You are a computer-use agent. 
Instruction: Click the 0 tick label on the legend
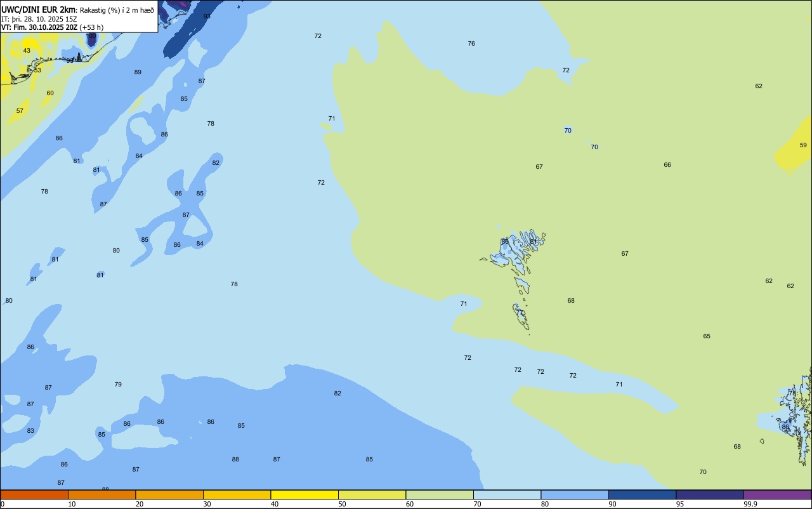click(x=3, y=504)
